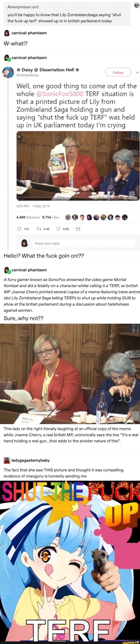This screenshot has height=644, width=140.
Task: Follow Daisy @ Dissertation Hell
Action: [118, 72]
